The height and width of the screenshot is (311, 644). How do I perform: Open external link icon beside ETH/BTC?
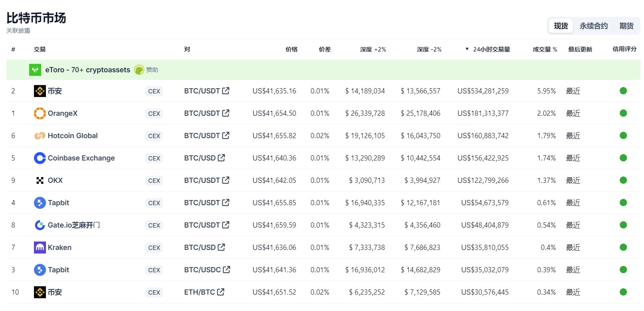221,292
